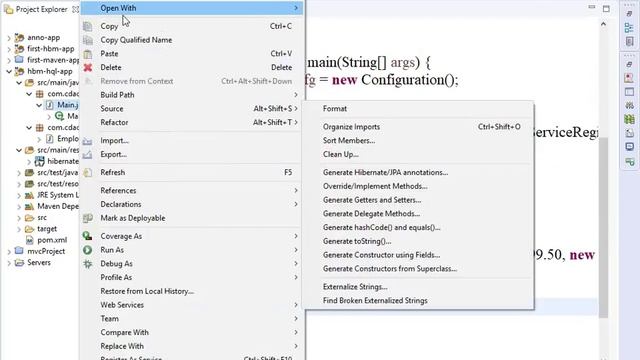Click the editor vertical scrollbar
This screenshot has height=360, width=640.
pos(603,227)
